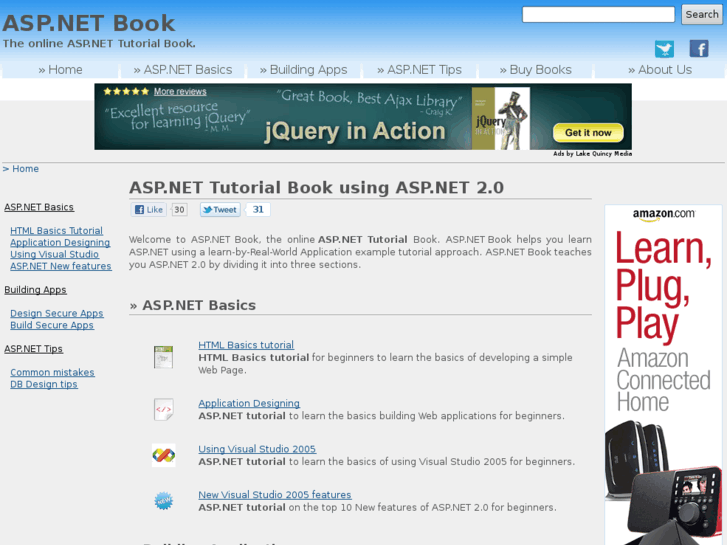Click the Facebook Like button

coord(148,210)
